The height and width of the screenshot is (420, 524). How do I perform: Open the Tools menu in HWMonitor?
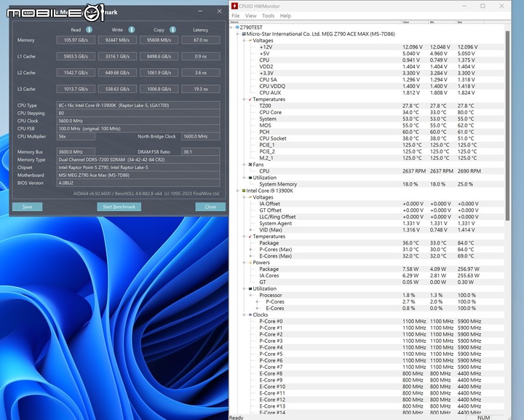pyautogui.click(x=268, y=16)
